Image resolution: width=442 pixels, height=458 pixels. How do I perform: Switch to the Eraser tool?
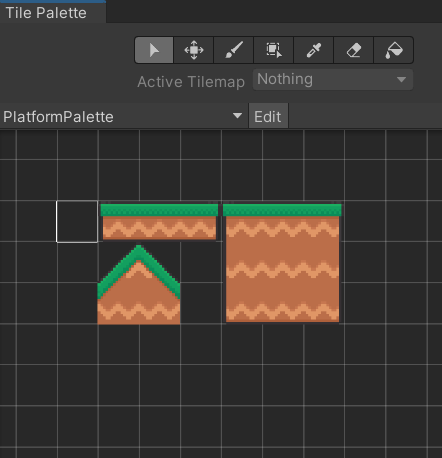pos(354,50)
